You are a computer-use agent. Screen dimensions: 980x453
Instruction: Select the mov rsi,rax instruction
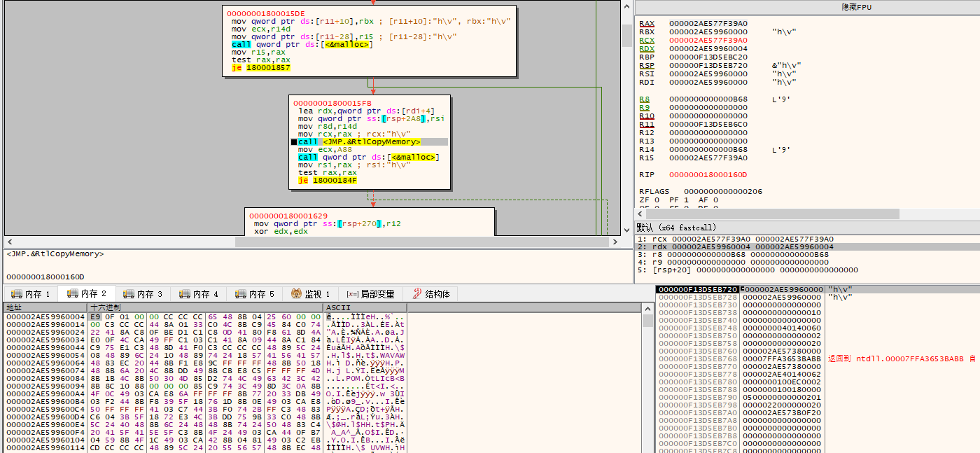325,165
